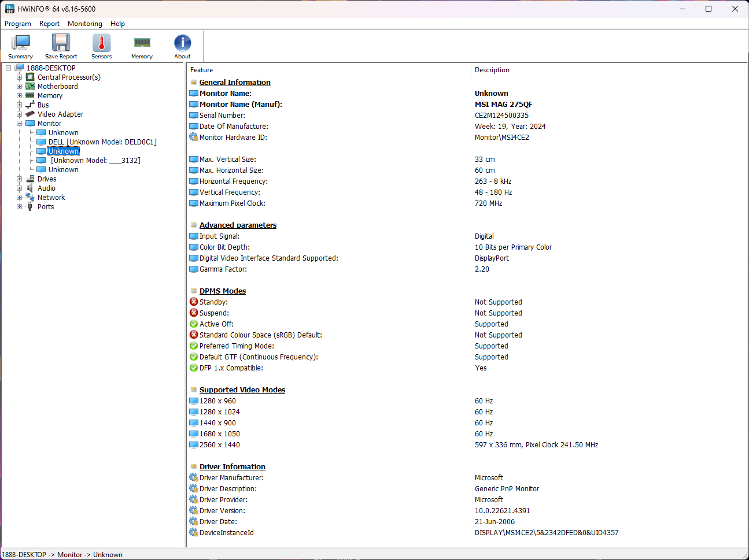Screen dimensions: 749x560
Task: Click the DeviceInstanceId gear icon
Action: click(194, 532)
